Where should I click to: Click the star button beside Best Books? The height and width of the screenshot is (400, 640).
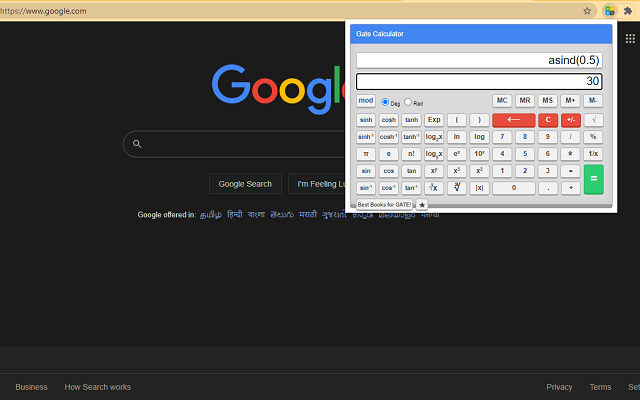pos(422,204)
